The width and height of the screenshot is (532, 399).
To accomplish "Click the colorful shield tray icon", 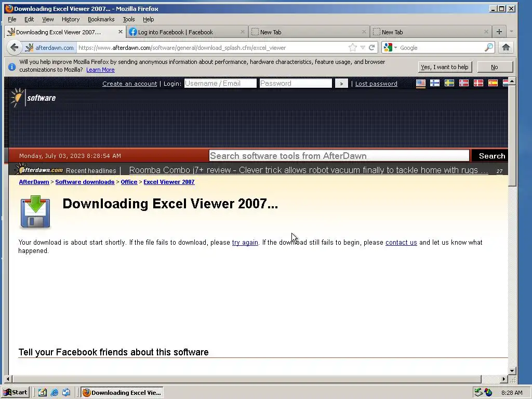I will 488,392.
